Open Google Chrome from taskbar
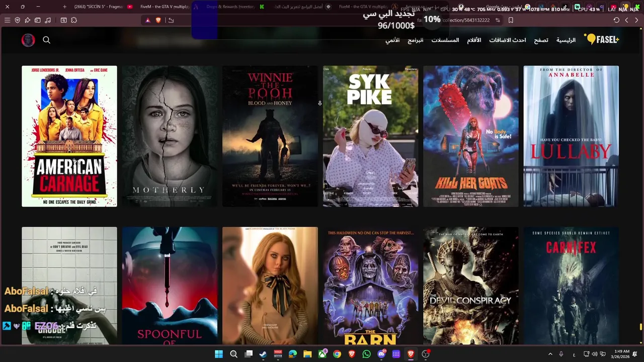The image size is (644, 362). tap(337, 354)
